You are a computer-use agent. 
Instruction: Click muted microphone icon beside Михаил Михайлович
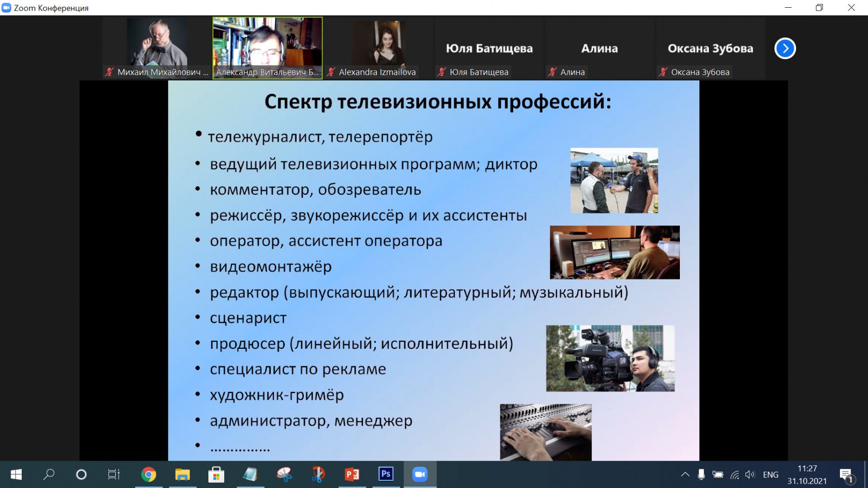109,72
